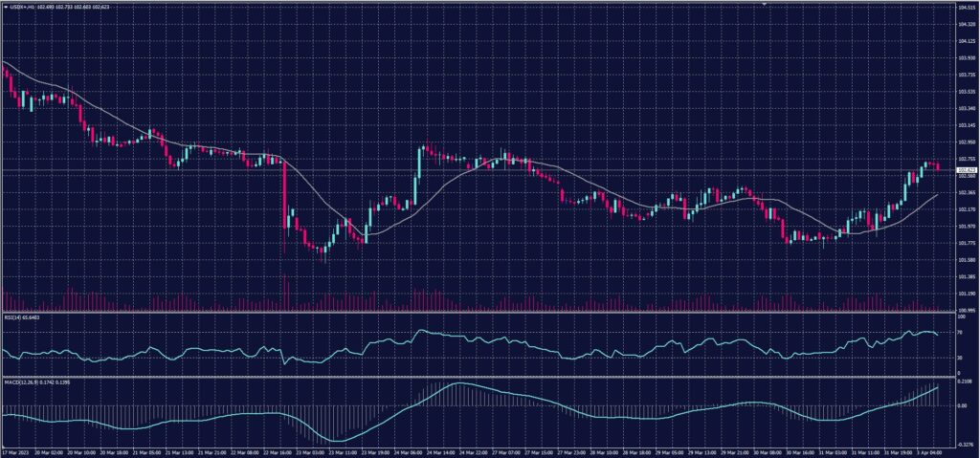Click the 104.515 price axis label
Screen dimensions: 980x458
(x=966, y=9)
